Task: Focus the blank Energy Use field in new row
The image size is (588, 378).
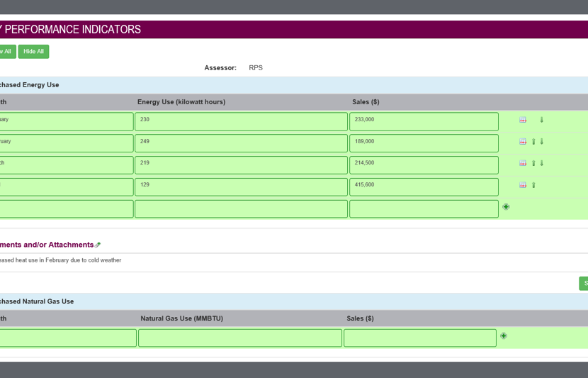Action: [x=241, y=209]
